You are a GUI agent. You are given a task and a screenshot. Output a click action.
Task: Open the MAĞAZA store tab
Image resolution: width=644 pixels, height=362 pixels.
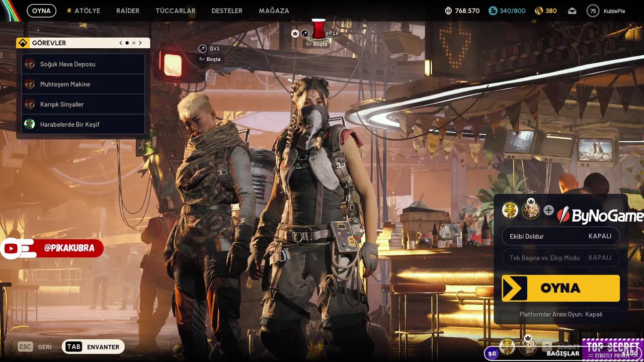click(x=274, y=11)
